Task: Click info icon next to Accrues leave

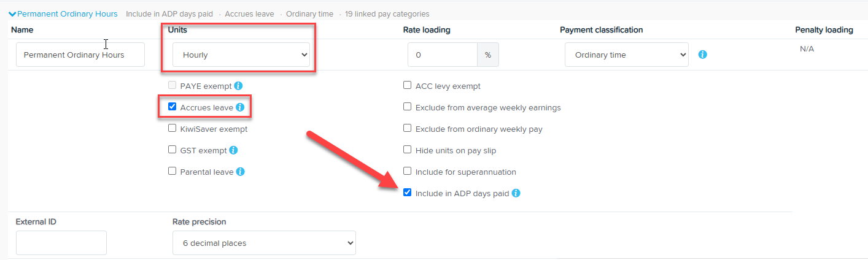Action: click(x=240, y=107)
